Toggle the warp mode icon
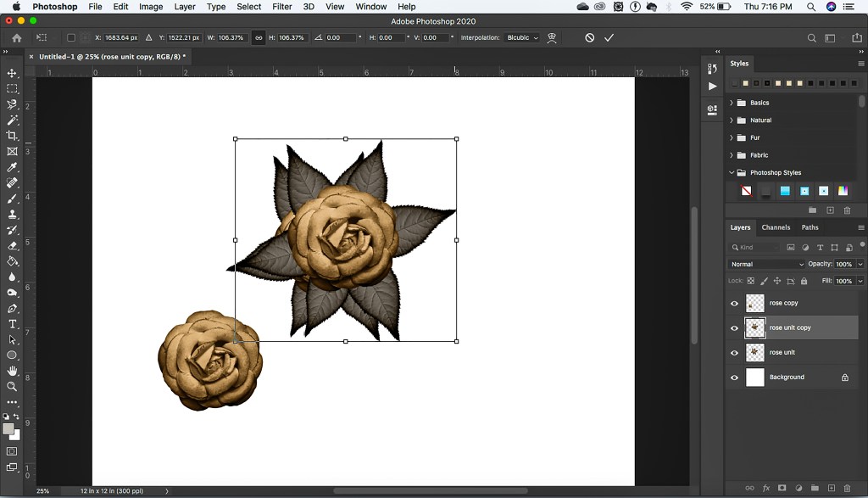Viewport: 868px width, 498px height. (x=552, y=38)
